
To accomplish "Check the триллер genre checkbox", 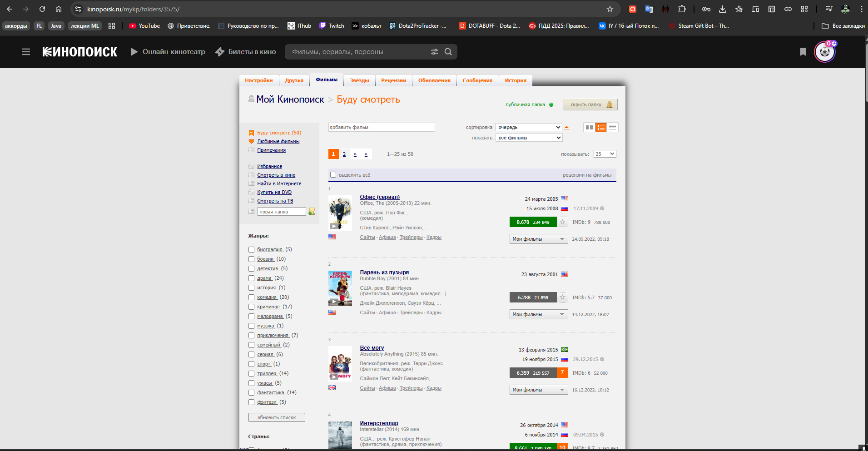I will [x=251, y=373].
